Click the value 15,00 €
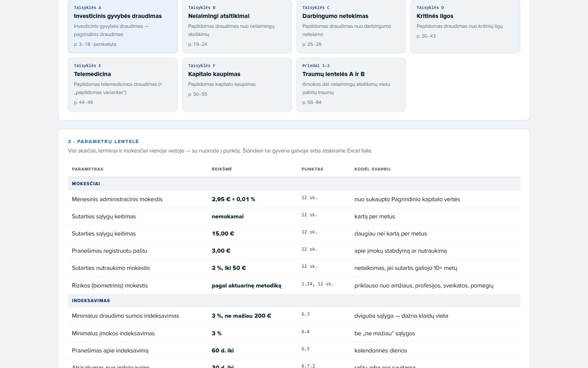Image resolution: width=588 pixels, height=368 pixels. click(223, 233)
